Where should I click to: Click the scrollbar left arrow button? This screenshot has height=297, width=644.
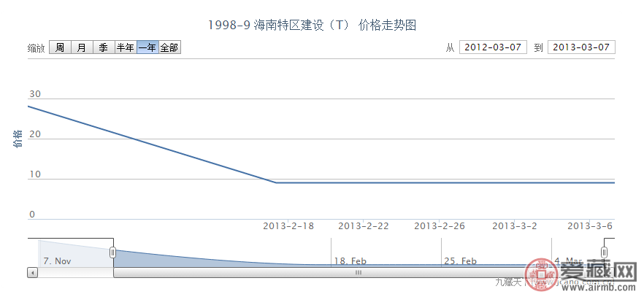pos(32,272)
